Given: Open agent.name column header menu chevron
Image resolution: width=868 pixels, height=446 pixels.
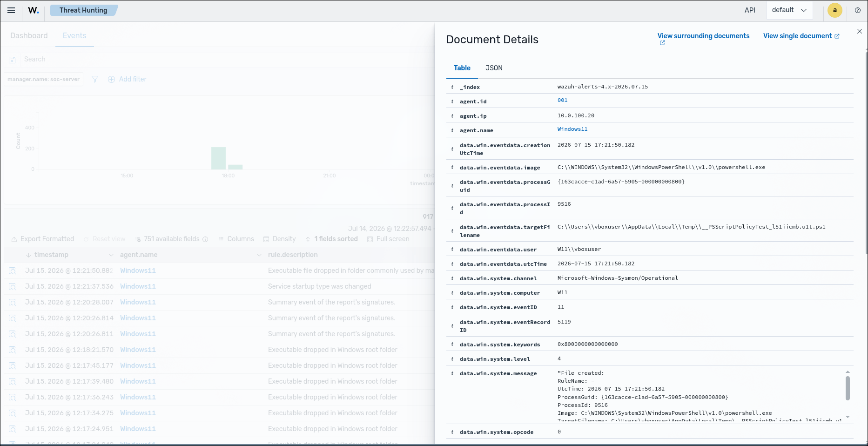Looking at the screenshot, I should coord(259,255).
